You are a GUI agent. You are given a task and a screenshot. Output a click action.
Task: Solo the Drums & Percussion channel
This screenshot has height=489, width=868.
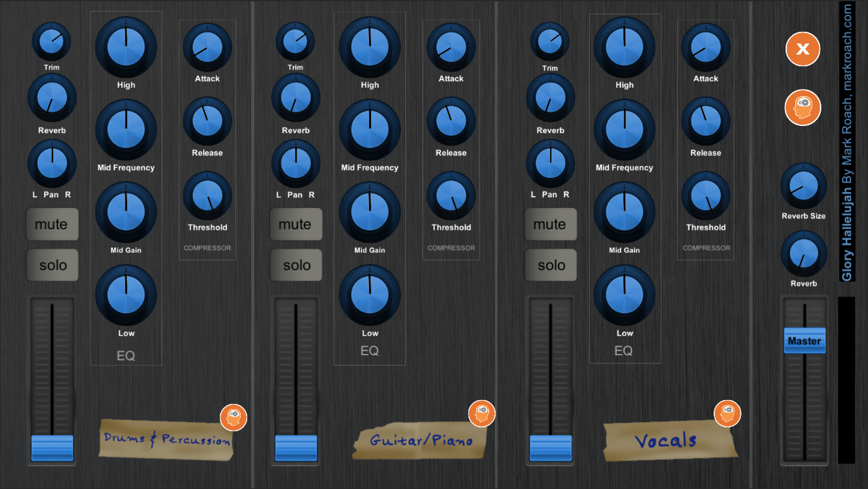(52, 265)
